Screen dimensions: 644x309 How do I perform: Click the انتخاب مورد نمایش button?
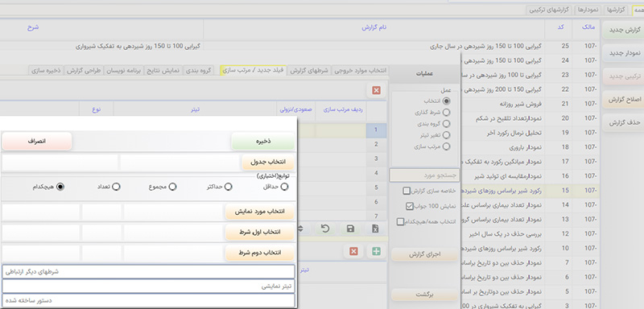point(260,212)
